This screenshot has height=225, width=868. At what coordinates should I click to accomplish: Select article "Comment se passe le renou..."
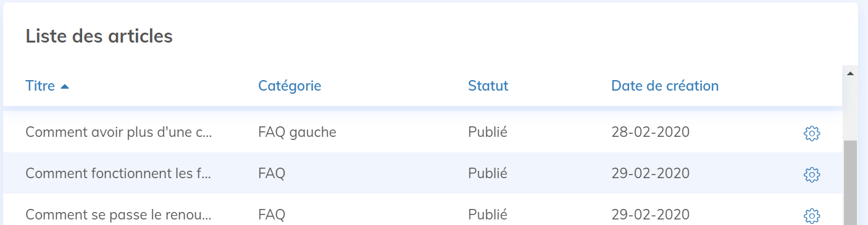tap(119, 215)
